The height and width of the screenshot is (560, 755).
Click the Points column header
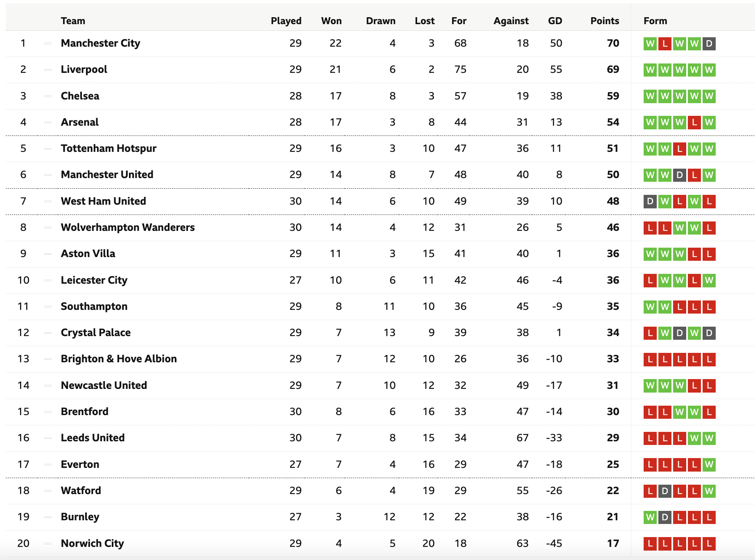(x=604, y=21)
